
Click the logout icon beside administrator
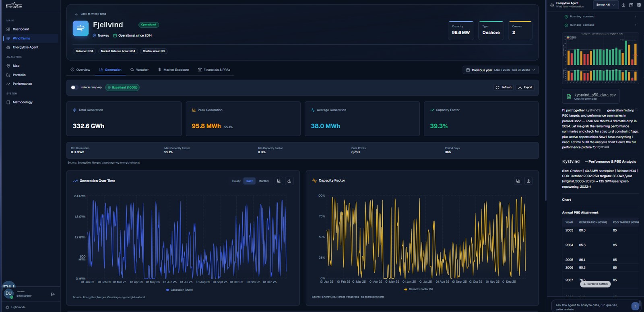53,294
